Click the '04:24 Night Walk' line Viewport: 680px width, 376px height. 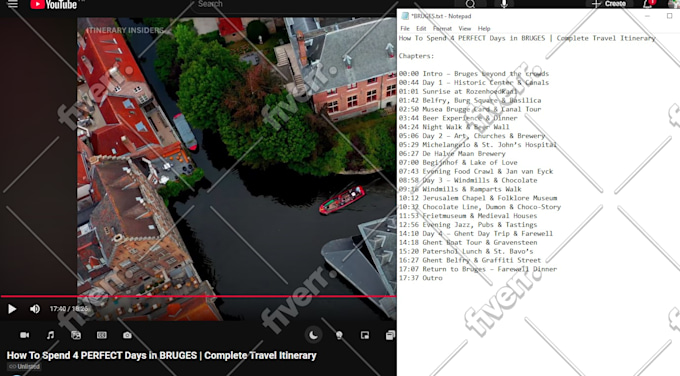click(454, 127)
